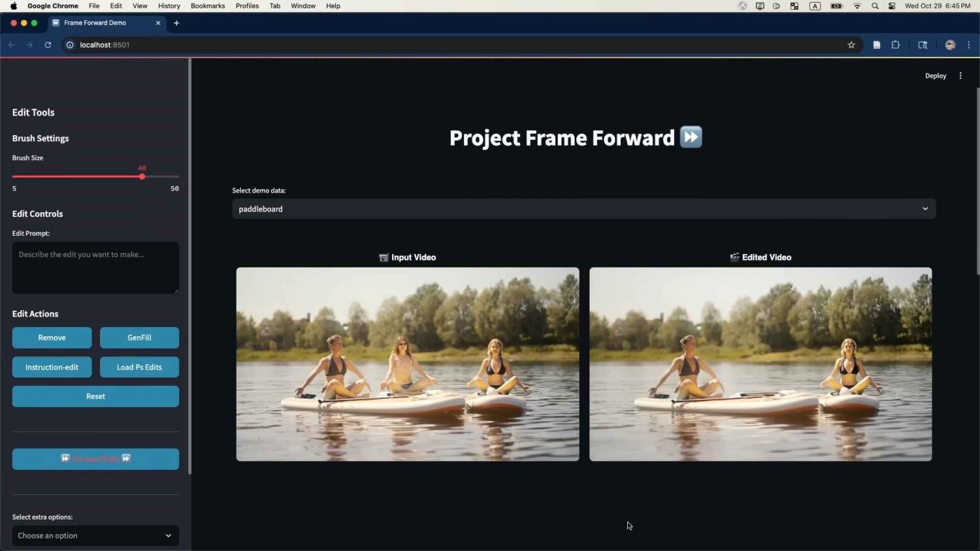Click the clapperboard icon next to Edited Video
The image size is (980, 551).
coord(734,257)
